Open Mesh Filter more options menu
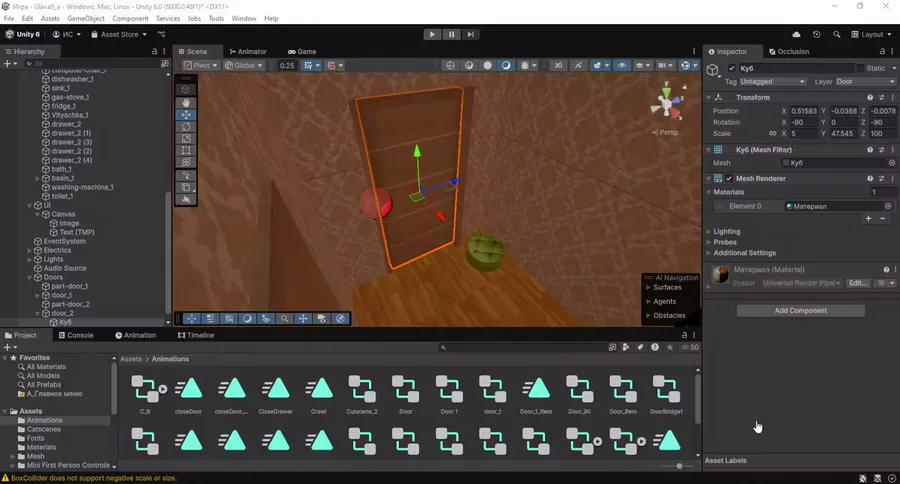 [893, 150]
